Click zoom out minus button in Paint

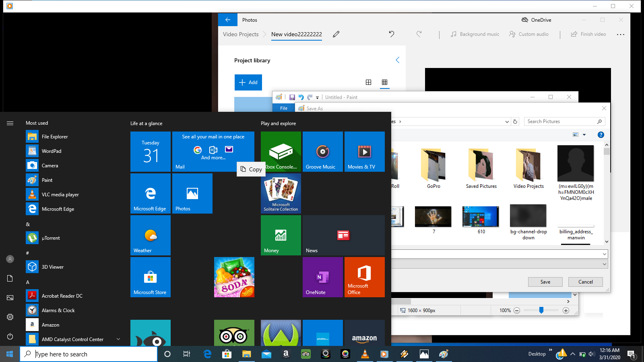pos(517,311)
